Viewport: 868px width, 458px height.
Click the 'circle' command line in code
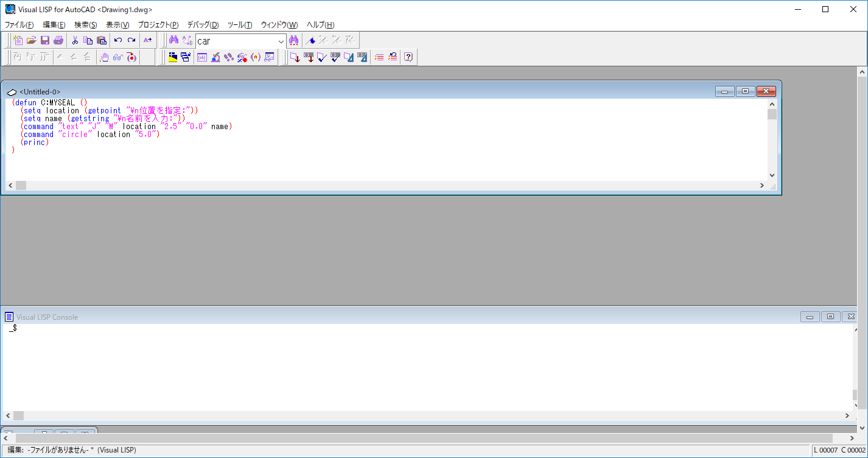click(x=90, y=135)
